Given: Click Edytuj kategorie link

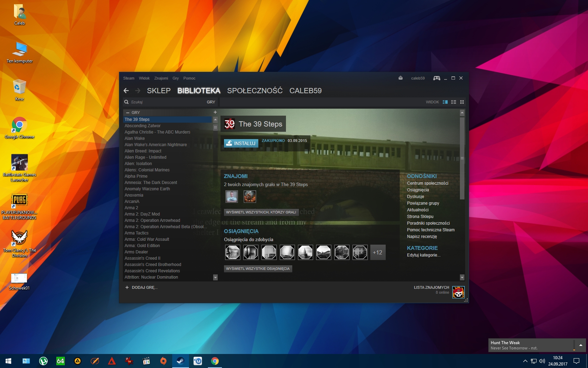Looking at the screenshot, I should (x=423, y=255).
